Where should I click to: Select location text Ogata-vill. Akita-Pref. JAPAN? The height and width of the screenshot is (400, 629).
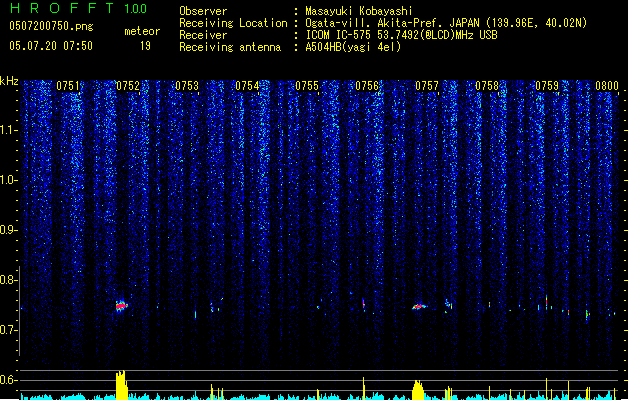(392, 23)
